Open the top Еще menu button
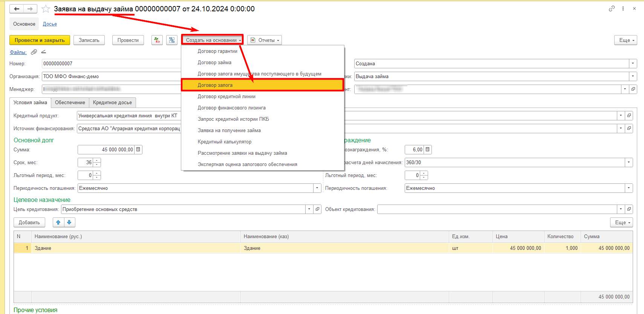 coord(626,40)
